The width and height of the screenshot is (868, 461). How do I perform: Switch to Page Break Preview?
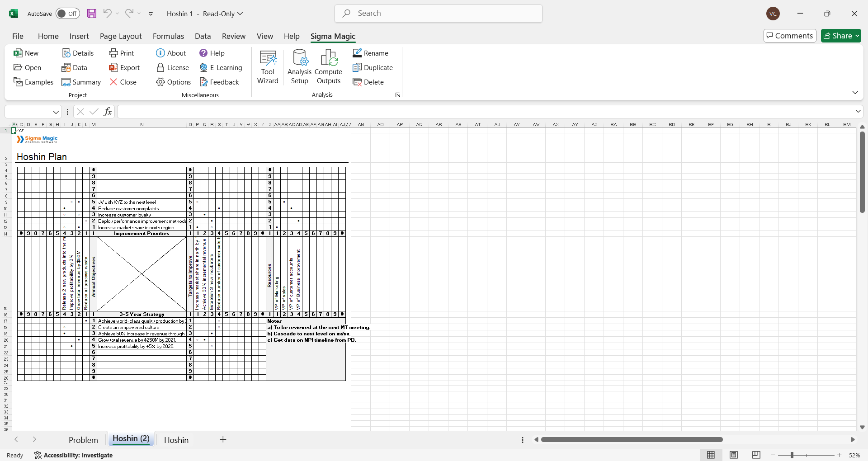point(756,455)
